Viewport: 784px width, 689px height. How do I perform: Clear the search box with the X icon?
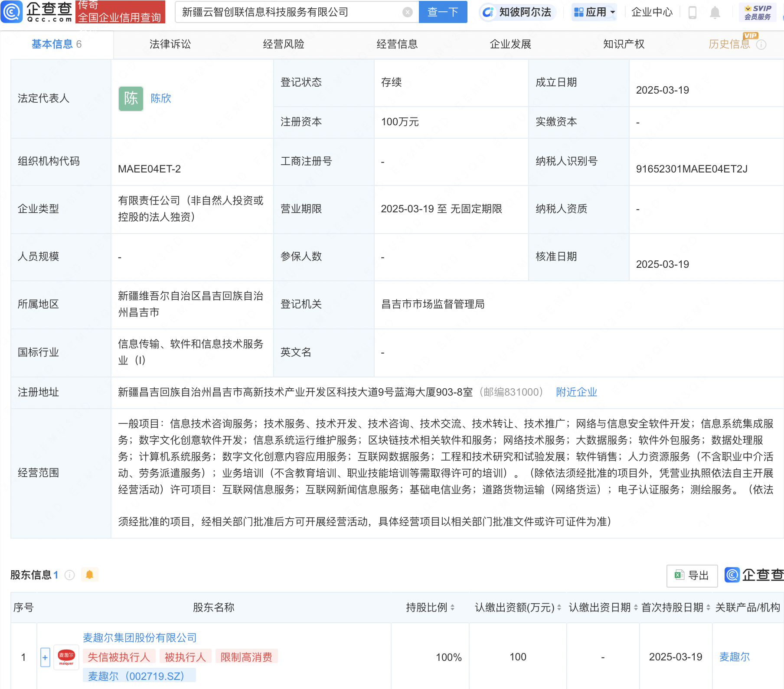(x=407, y=12)
